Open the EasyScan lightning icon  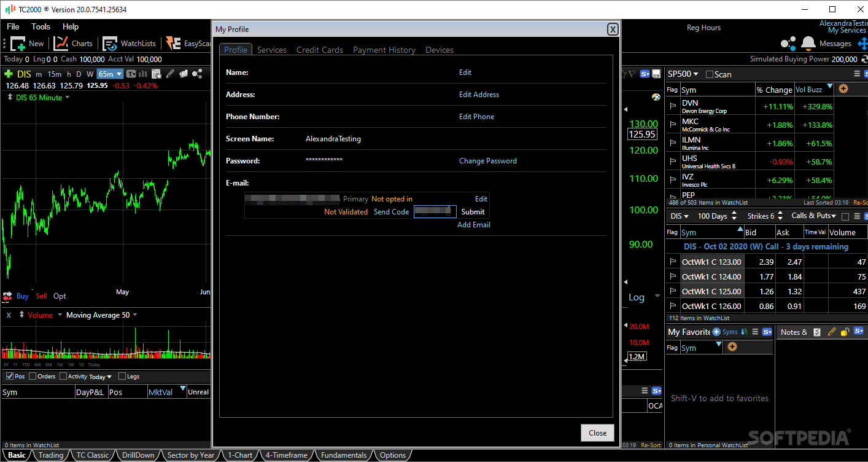coord(174,44)
